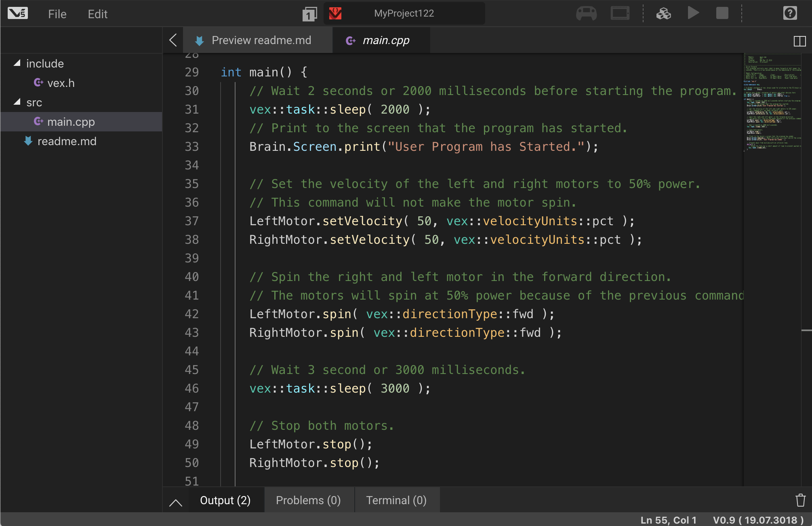Expand the bottom output panel chevron
This screenshot has width=812, height=526.
(176, 503)
